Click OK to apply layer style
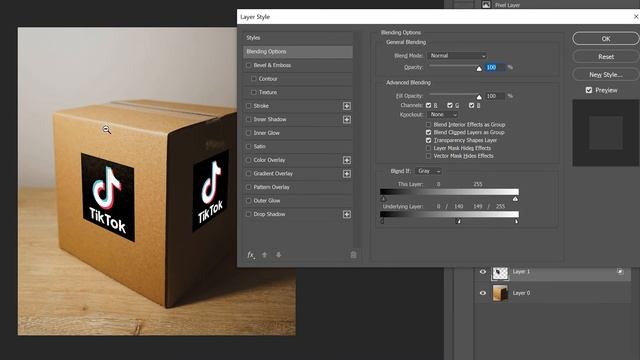The image size is (640, 360). click(606, 39)
